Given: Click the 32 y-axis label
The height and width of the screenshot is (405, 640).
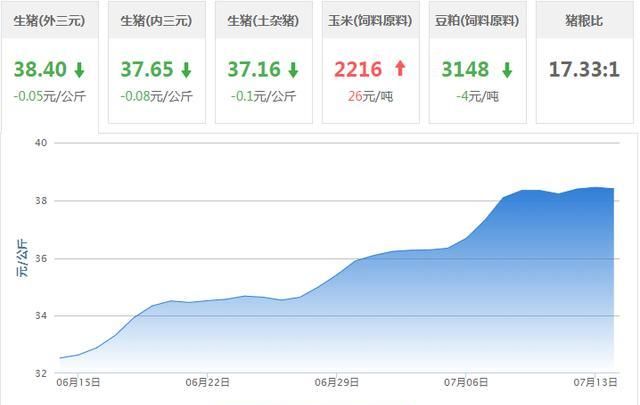Looking at the screenshot, I should (x=41, y=373).
